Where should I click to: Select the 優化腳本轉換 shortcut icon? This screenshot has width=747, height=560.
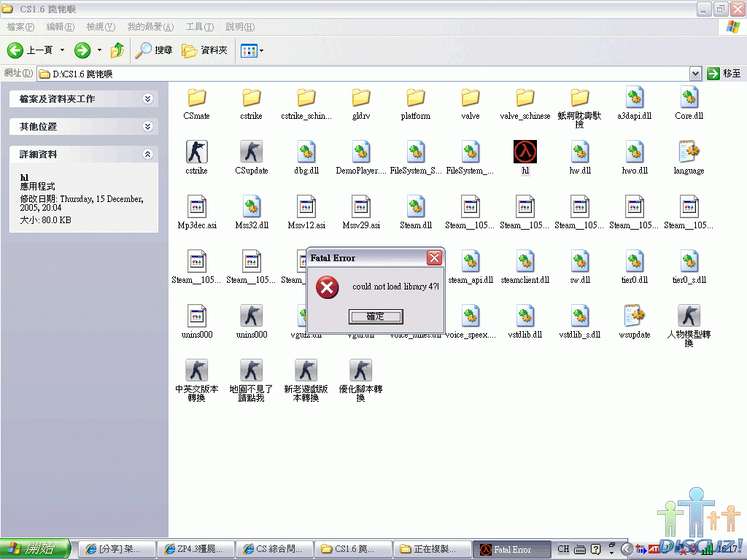tap(360, 370)
